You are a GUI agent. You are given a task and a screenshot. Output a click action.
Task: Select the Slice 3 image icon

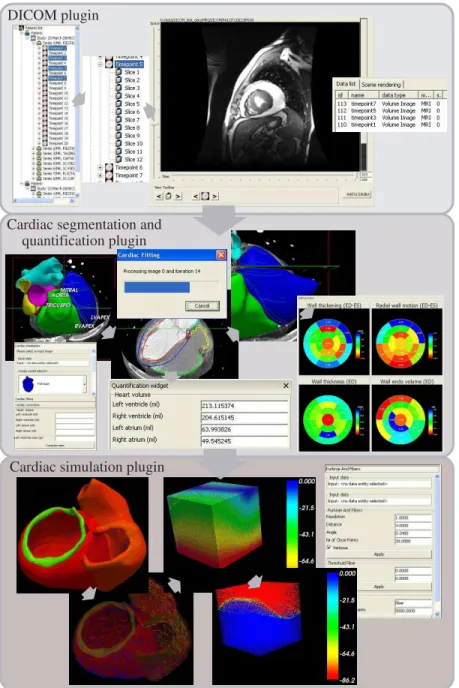[x=118, y=88]
